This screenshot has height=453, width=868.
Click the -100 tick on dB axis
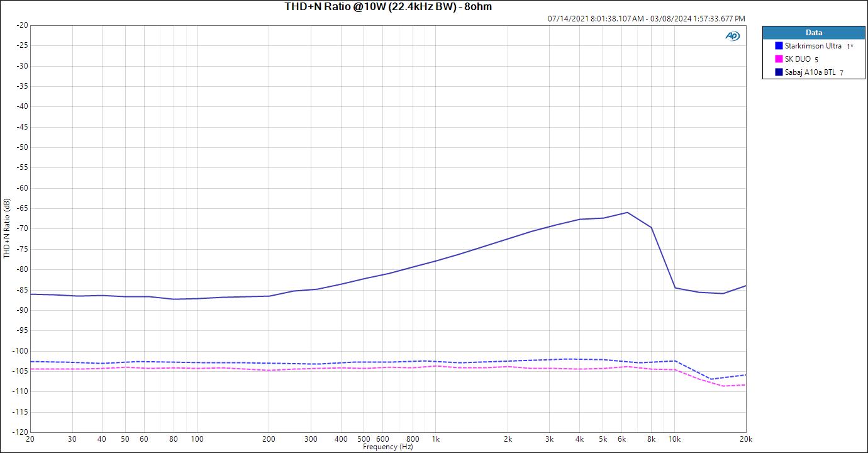[x=21, y=351]
